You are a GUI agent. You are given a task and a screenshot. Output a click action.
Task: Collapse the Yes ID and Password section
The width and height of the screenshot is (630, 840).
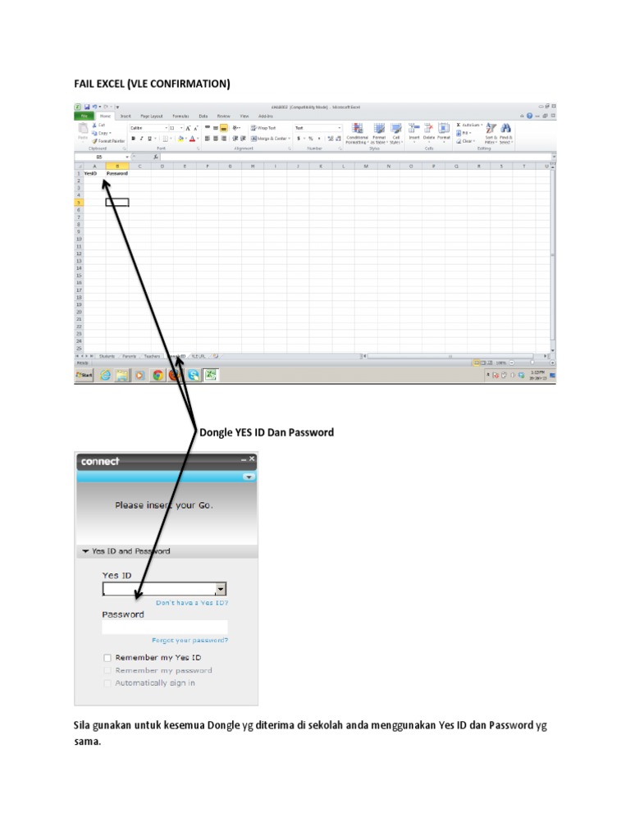[x=85, y=551]
